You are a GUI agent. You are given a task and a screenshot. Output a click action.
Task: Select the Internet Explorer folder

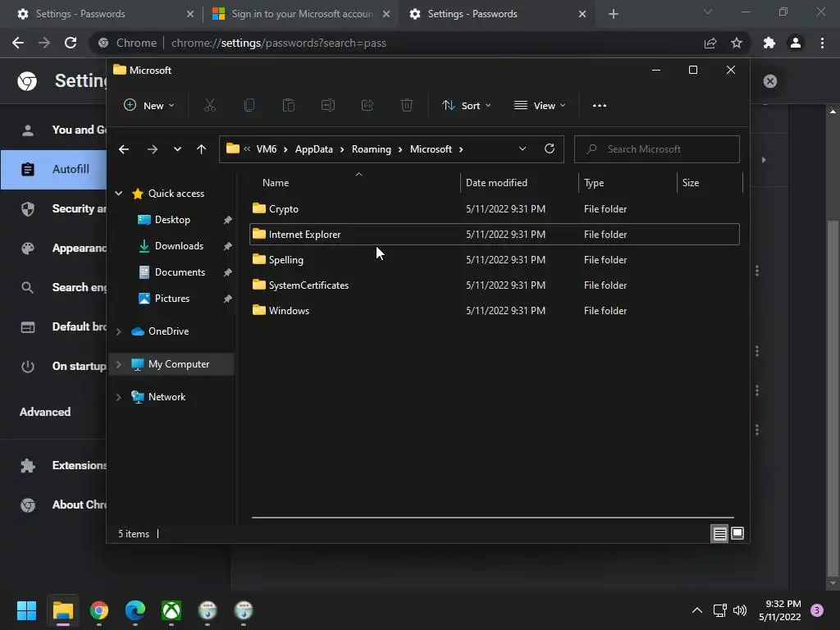(495, 234)
